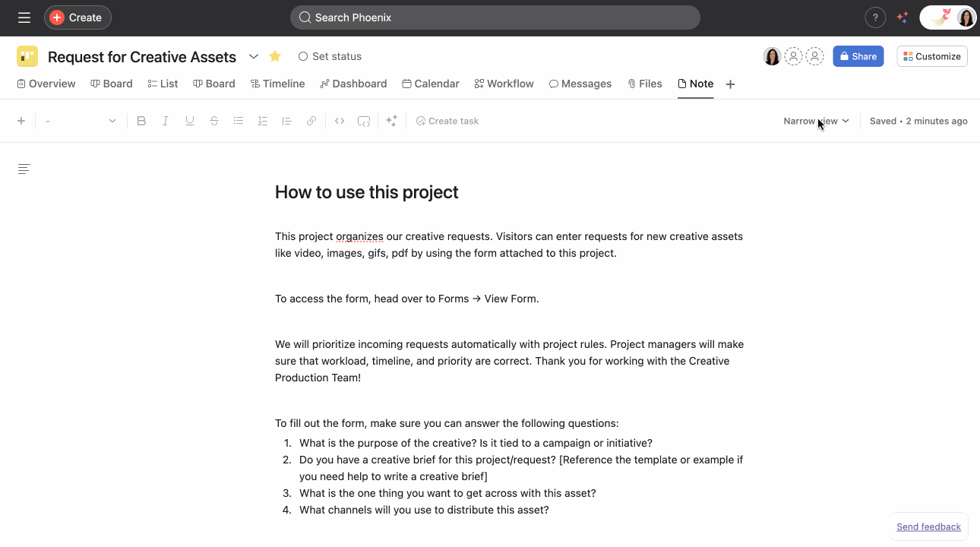
Task: Apply italic formatting
Action: (x=166, y=121)
